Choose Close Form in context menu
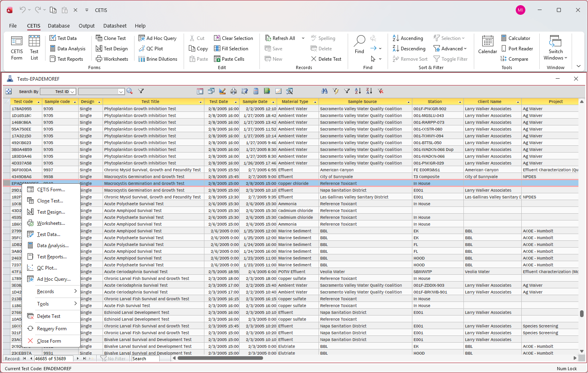The width and height of the screenshot is (588, 373). coord(51,341)
